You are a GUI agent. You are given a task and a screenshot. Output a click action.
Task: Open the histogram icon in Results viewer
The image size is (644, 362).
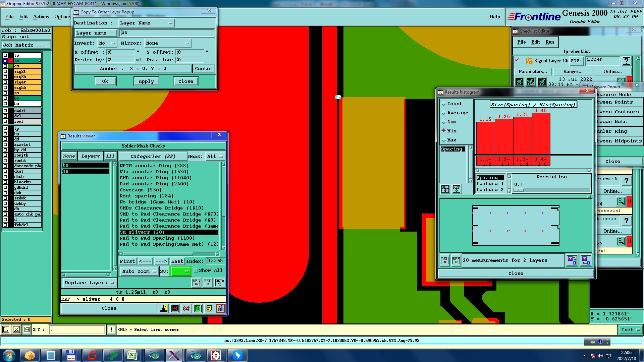pos(220,308)
